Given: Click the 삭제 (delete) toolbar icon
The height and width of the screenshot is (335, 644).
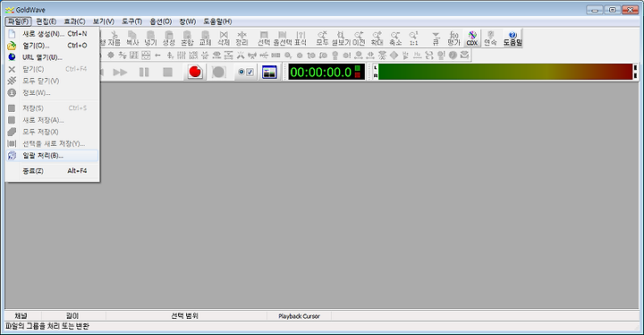Looking at the screenshot, I should (x=224, y=39).
